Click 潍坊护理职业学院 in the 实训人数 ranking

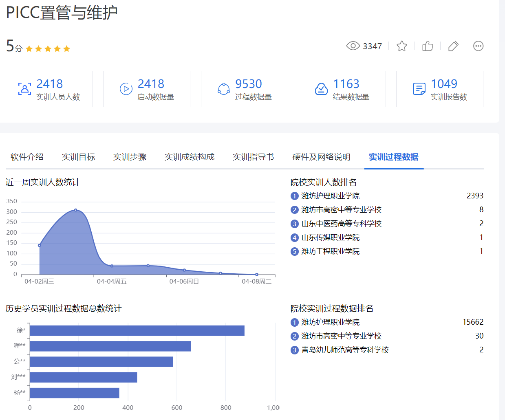click(x=330, y=196)
